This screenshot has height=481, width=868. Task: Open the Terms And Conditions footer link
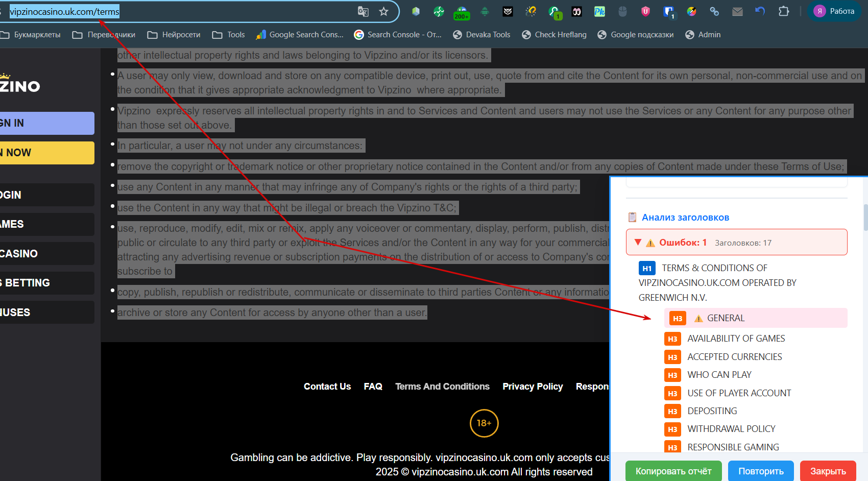[x=442, y=387]
